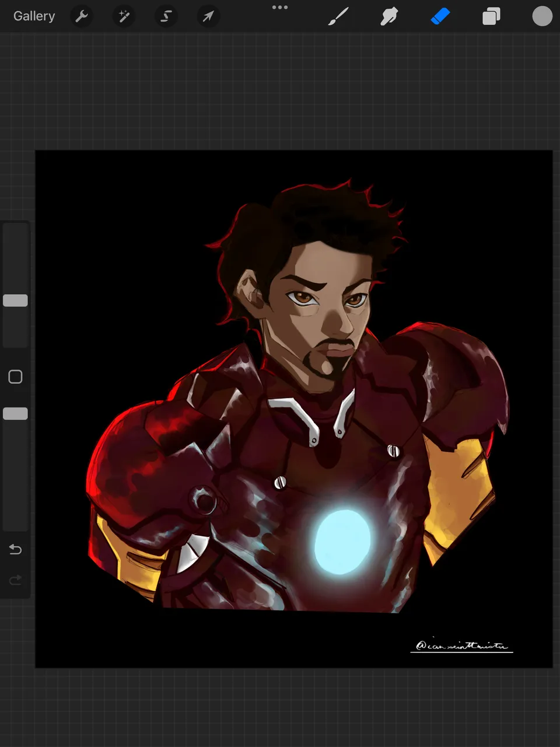
Task: Redo the last undone action
Action: point(16,580)
